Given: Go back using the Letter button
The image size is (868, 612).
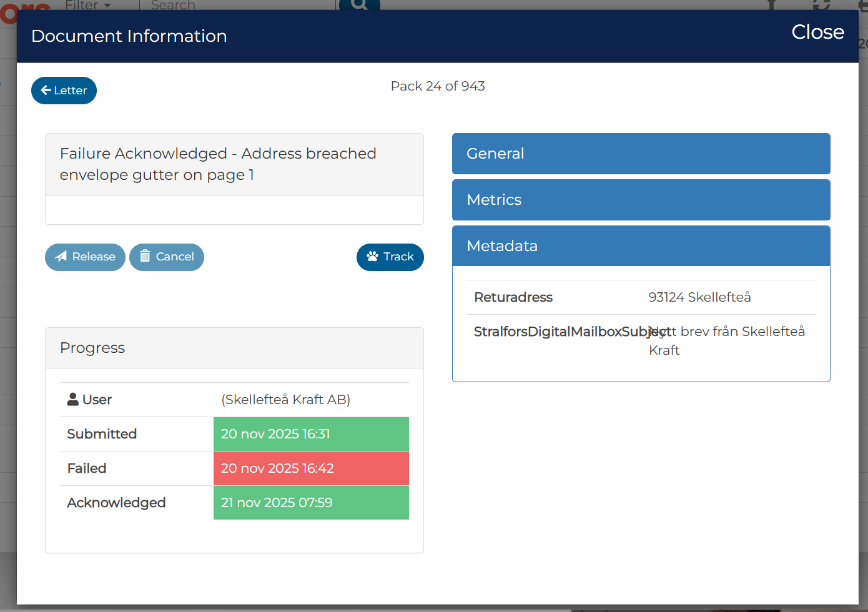Looking at the screenshot, I should [64, 91].
